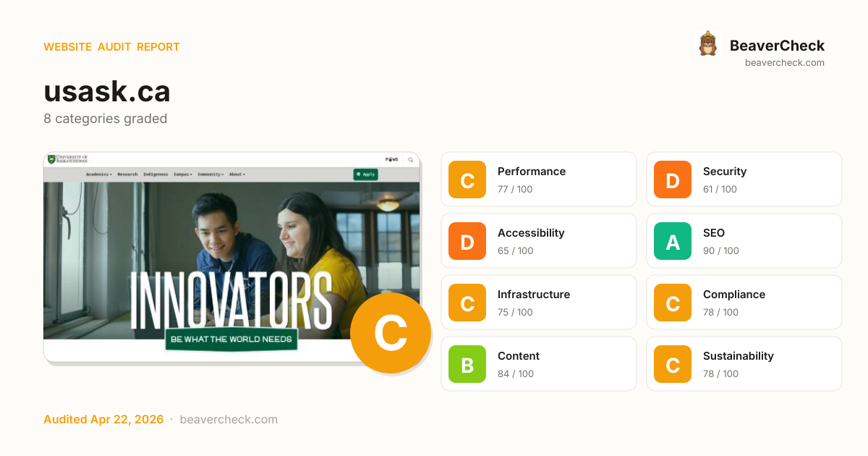Click the Accessibility grade D badge
The height and width of the screenshot is (456, 868).
pos(467,241)
